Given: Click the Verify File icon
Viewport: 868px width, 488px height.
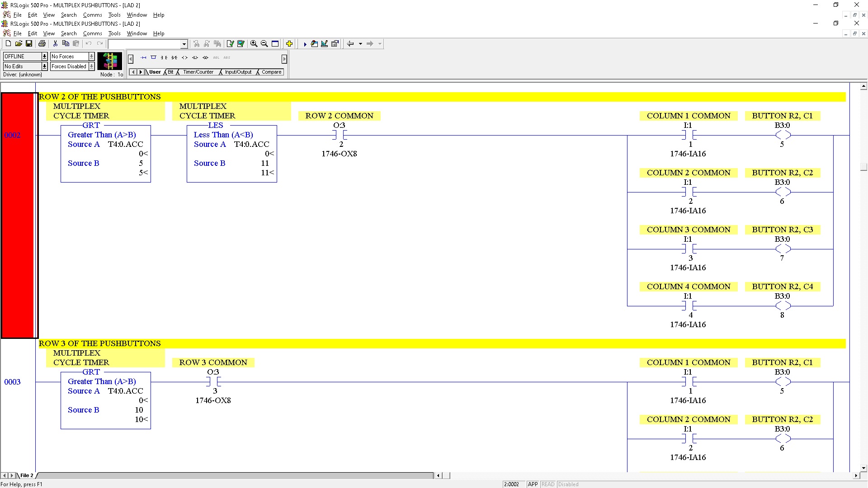Looking at the screenshot, I should (231, 44).
